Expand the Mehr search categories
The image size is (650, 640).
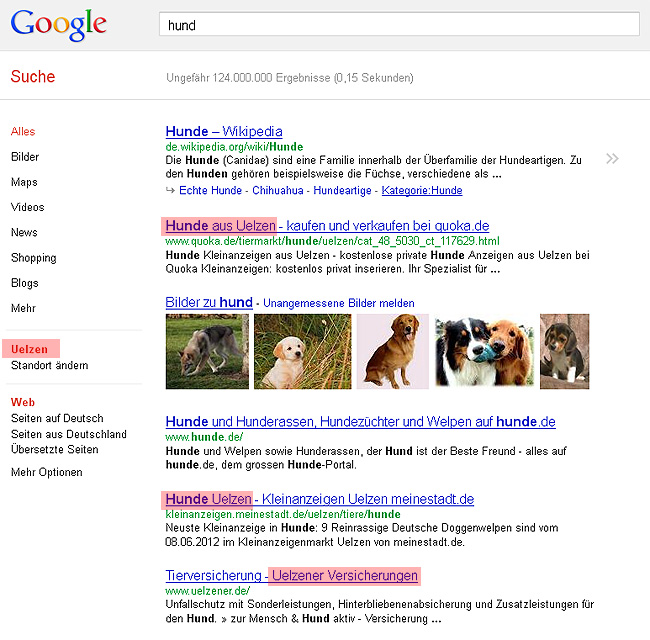tap(23, 308)
